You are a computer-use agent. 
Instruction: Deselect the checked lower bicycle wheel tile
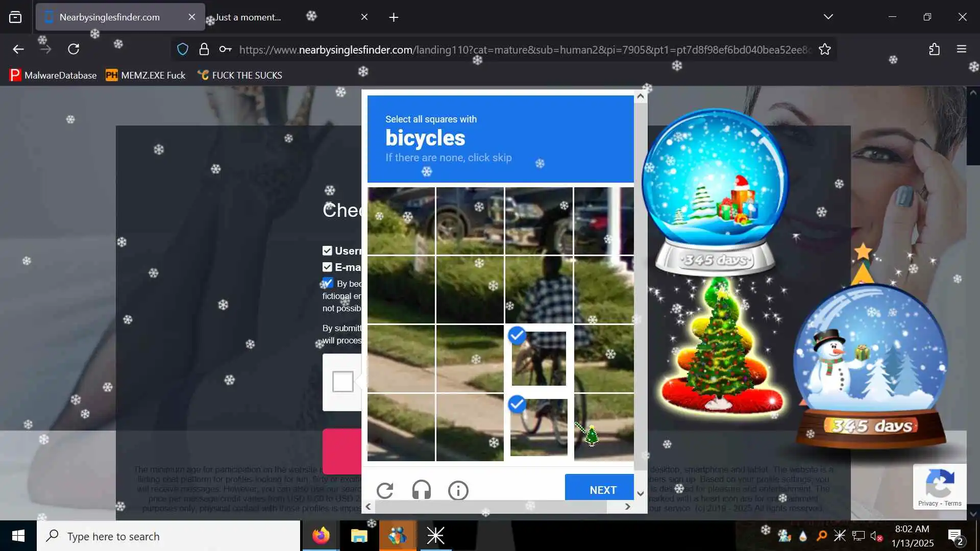538,427
